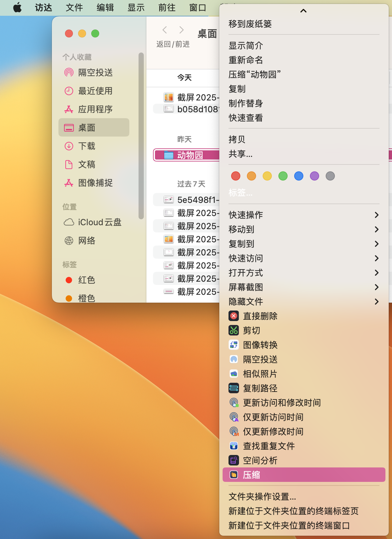This screenshot has width=392, height=539.
Task: Apply the green tag color
Action: 283,176
